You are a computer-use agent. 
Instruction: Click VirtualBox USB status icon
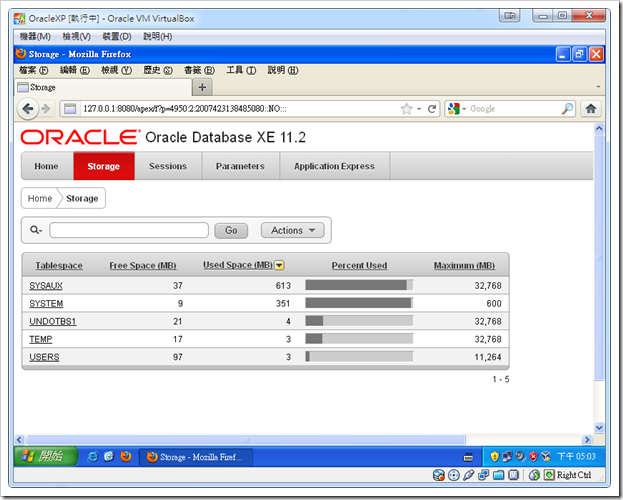(x=468, y=475)
